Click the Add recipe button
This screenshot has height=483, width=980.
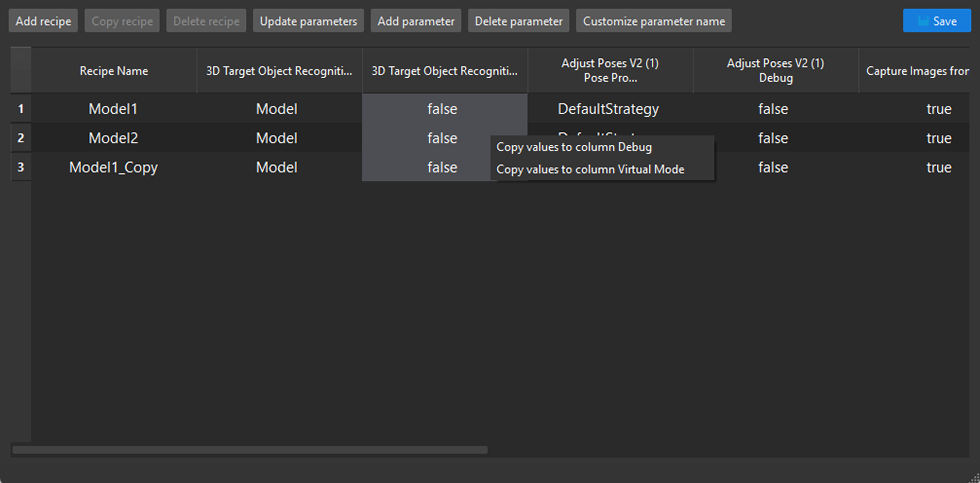pyautogui.click(x=43, y=20)
